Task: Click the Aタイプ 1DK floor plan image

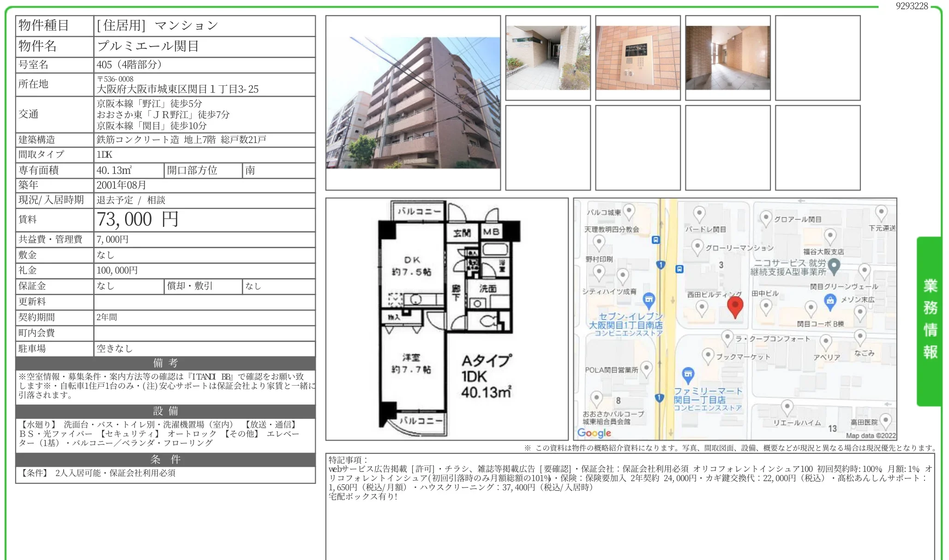Action: coord(447,319)
